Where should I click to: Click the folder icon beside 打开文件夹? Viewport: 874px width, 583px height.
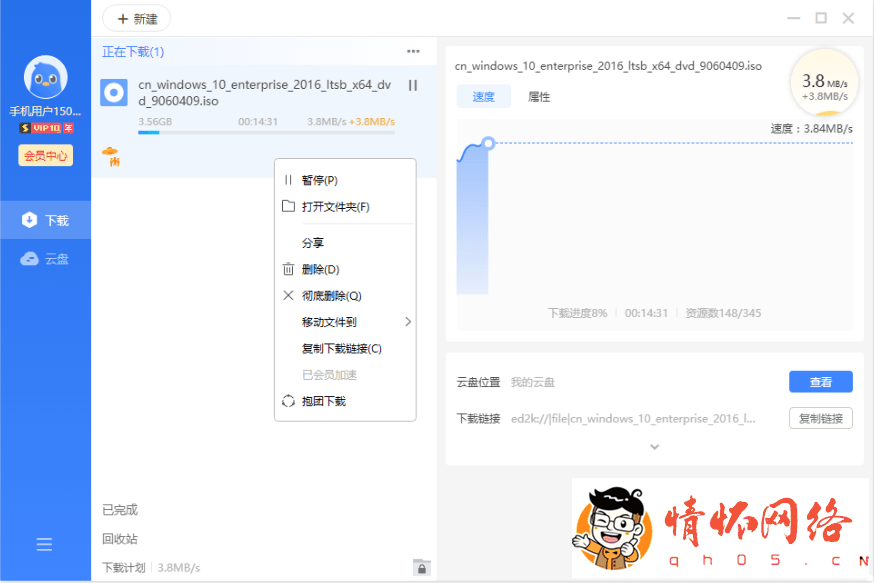tap(288, 206)
